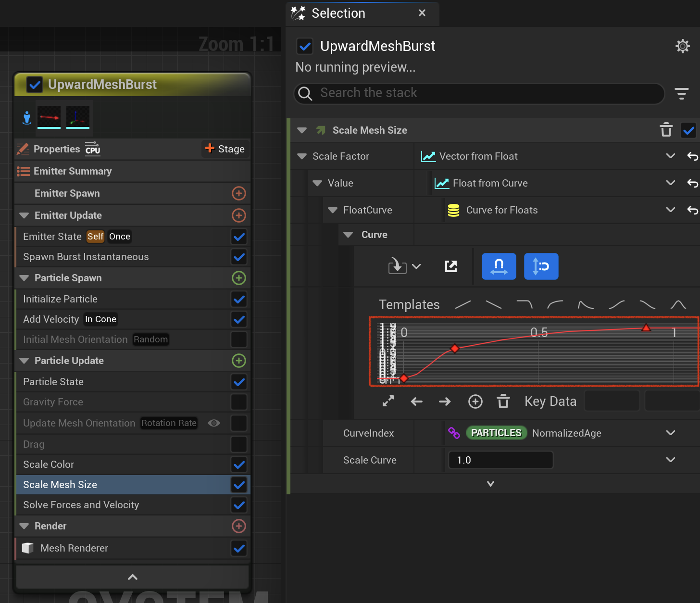
Task: Select Emitter Summary row
Action: click(133, 171)
